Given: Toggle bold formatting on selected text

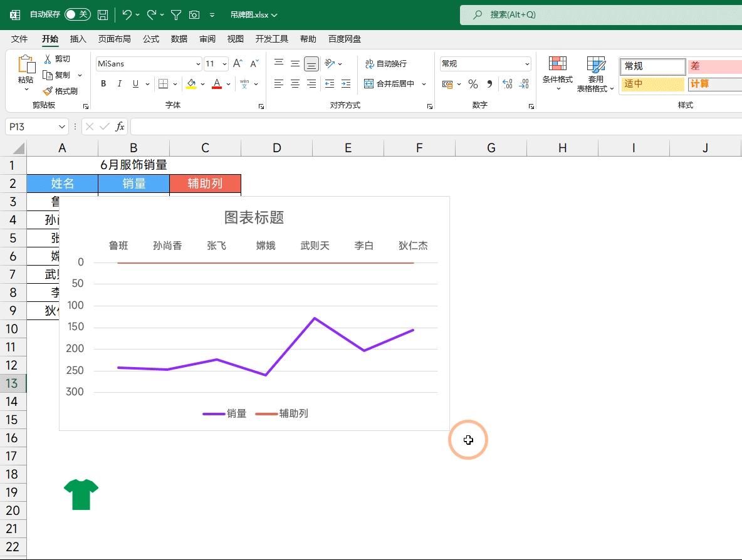Looking at the screenshot, I should (x=103, y=83).
